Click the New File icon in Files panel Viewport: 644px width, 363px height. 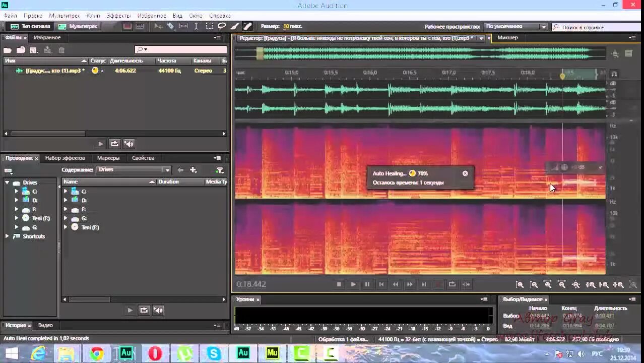pyautogui.click(x=34, y=50)
